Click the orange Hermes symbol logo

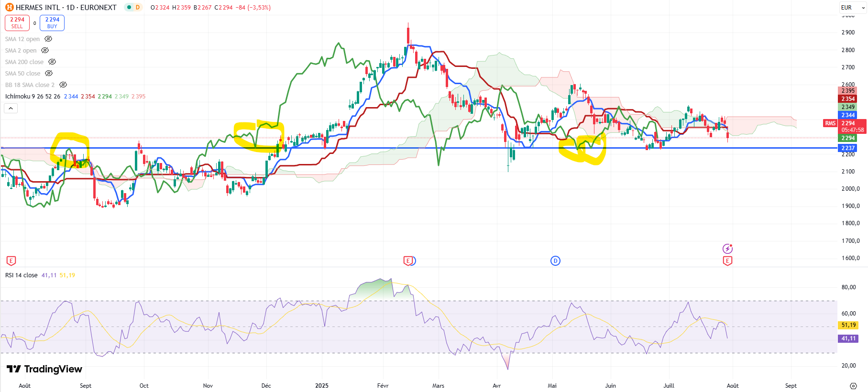pyautogui.click(x=9, y=7)
